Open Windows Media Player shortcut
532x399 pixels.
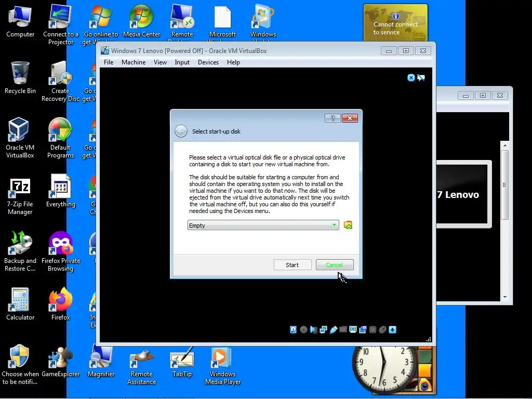click(x=222, y=366)
